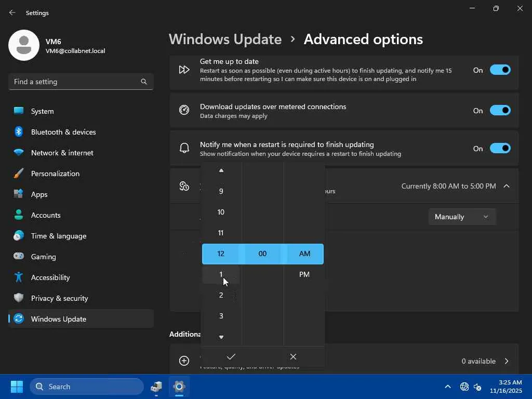Show hidden tray icons chevron
This screenshot has width=532, height=399.
(448, 387)
